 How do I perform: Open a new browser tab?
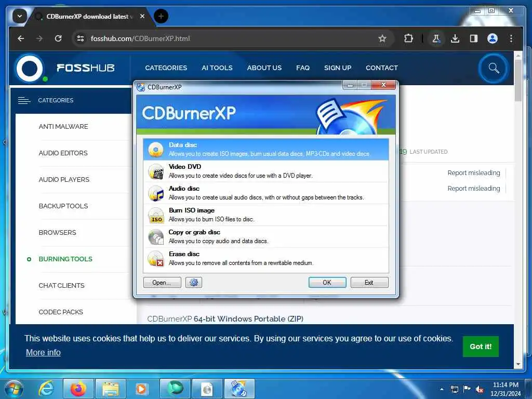[161, 16]
